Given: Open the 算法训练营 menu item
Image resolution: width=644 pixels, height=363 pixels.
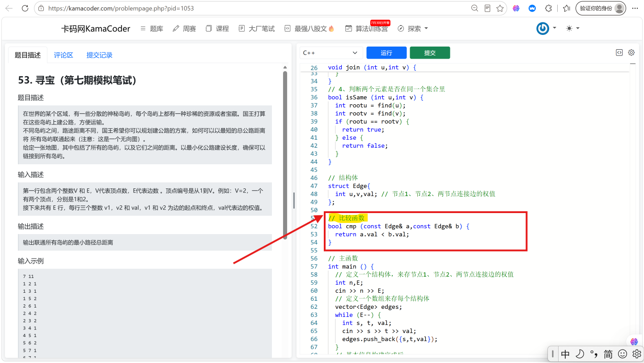Looking at the screenshot, I should coord(367,29).
